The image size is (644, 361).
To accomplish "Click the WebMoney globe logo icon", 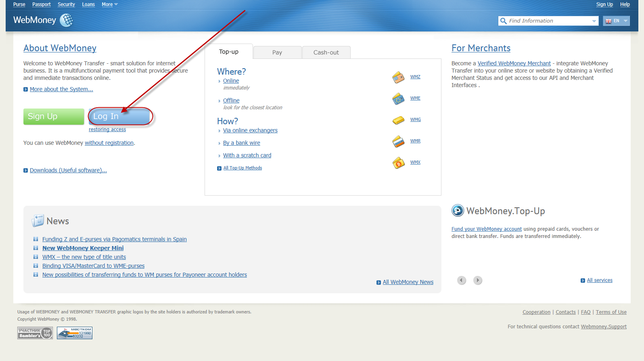I will [x=66, y=20].
